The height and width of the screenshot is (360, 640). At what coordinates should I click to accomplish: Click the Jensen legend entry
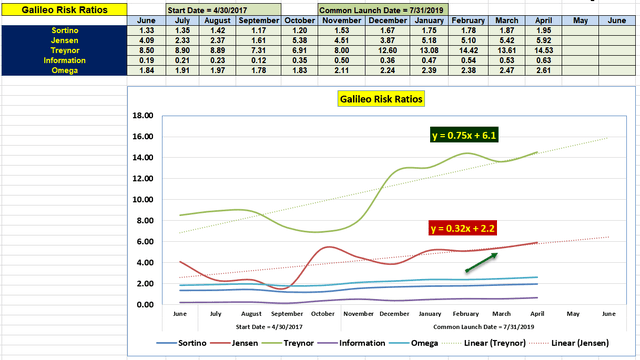pos(234,343)
